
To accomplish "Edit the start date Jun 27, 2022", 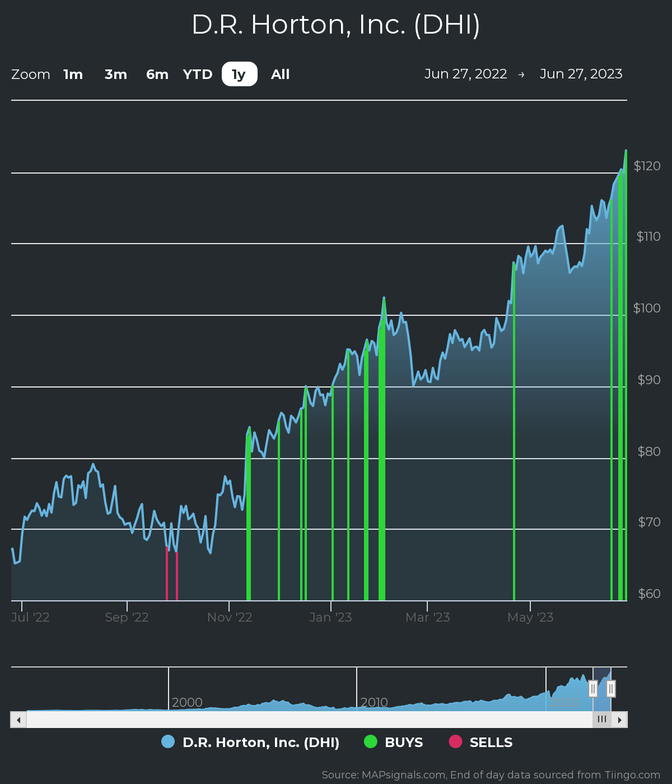I will pos(465,74).
